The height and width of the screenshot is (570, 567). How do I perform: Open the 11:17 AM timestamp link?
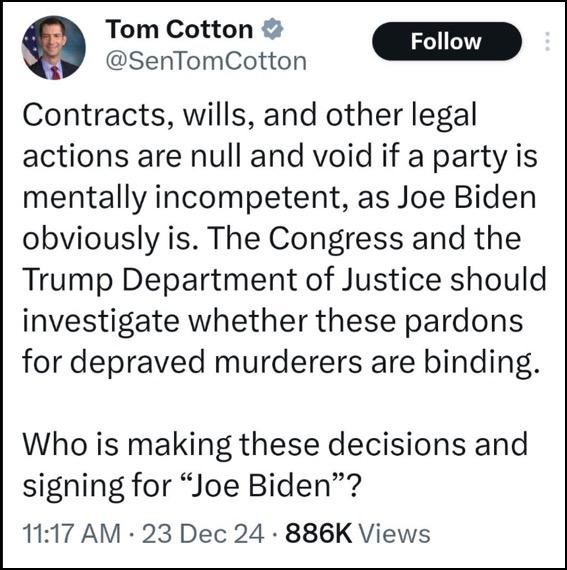tap(72, 533)
